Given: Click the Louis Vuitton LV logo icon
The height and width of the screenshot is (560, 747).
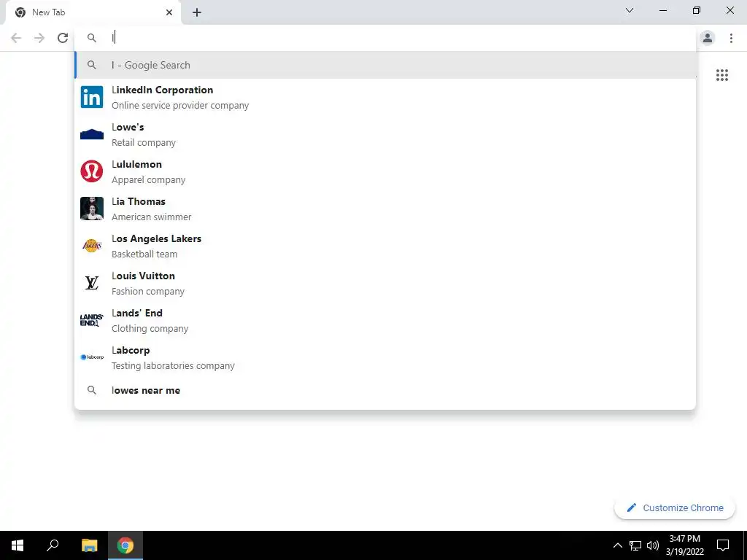Looking at the screenshot, I should [92, 283].
